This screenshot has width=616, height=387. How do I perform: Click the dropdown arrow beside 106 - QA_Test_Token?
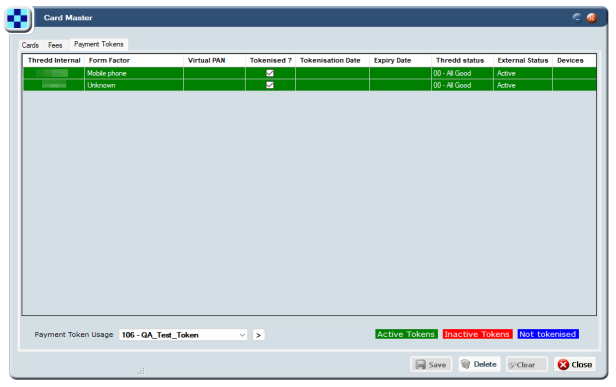(x=242, y=335)
